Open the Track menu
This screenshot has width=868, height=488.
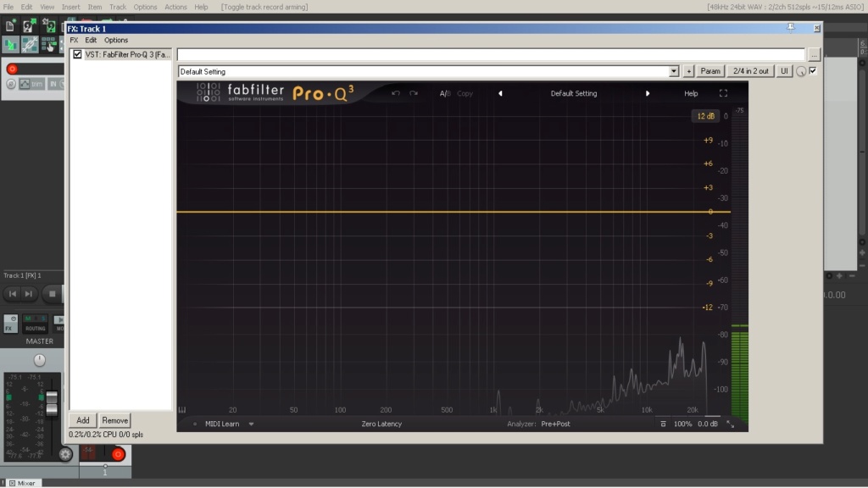pos(117,7)
